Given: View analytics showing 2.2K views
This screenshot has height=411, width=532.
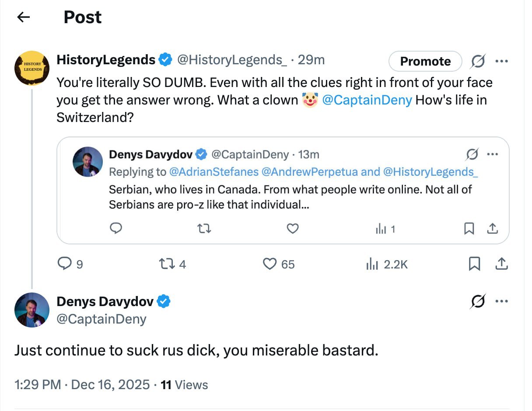Looking at the screenshot, I should [x=371, y=264].
